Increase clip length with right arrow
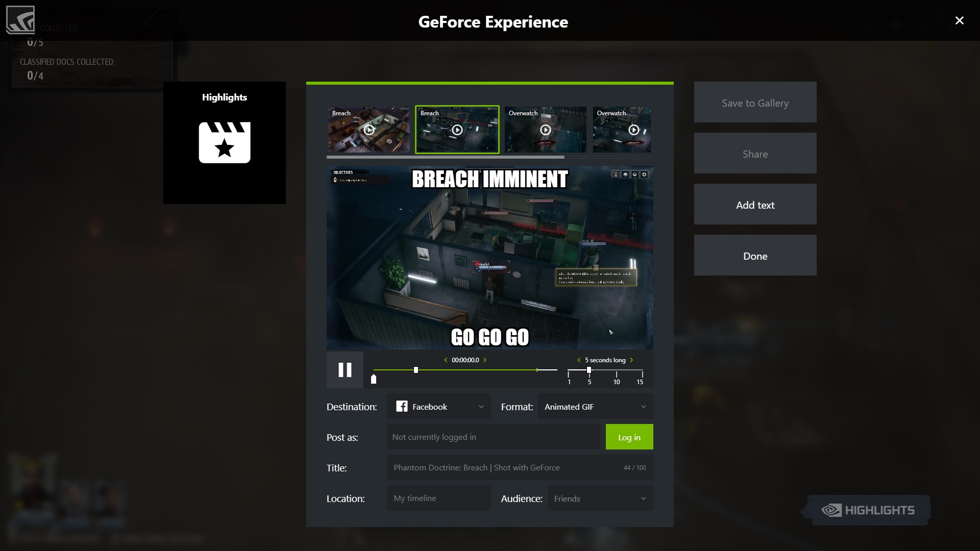The width and height of the screenshot is (980, 551). click(x=632, y=360)
